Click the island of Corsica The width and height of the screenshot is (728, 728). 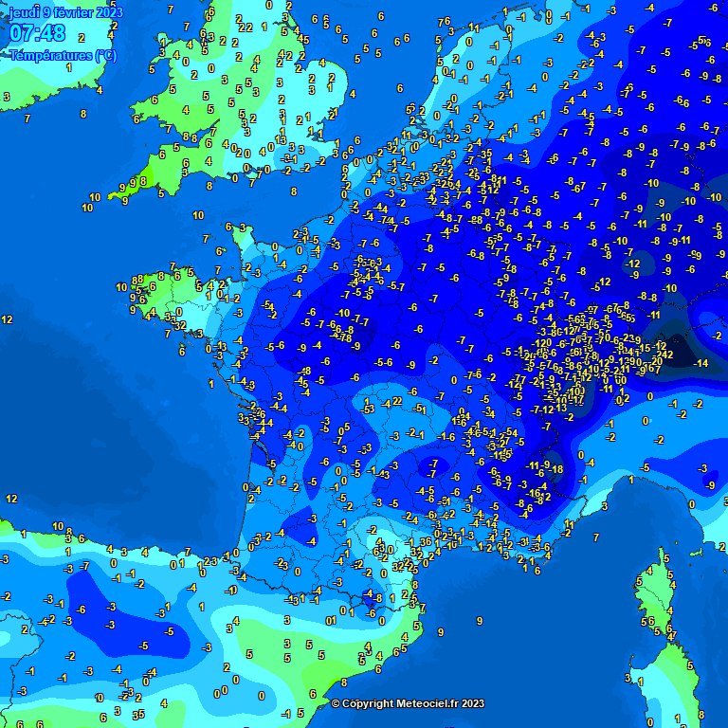coord(649,607)
